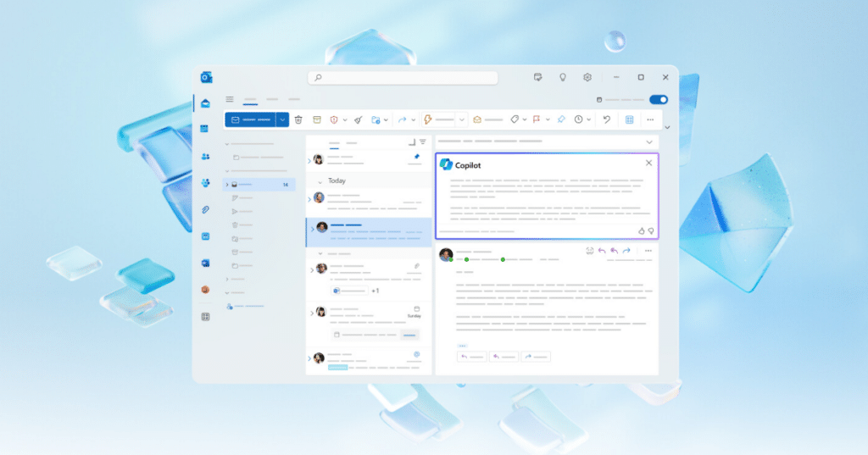Select the highlighted Inbox folder showing 14

[x=259, y=184]
